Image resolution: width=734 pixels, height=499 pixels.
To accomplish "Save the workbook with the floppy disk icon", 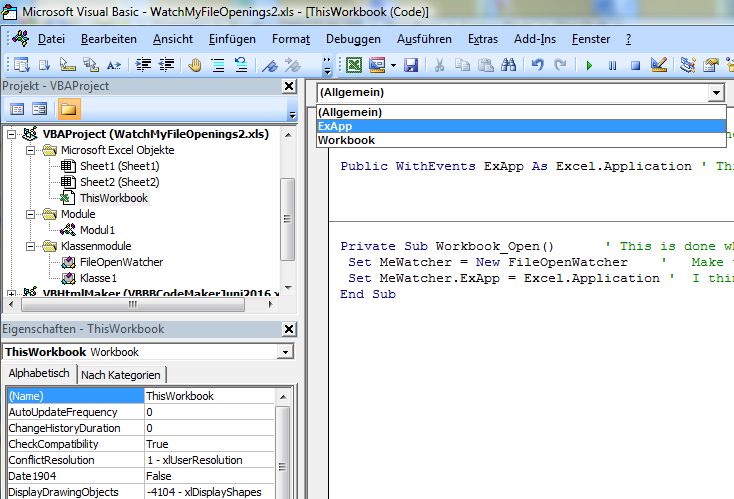I will point(411,65).
